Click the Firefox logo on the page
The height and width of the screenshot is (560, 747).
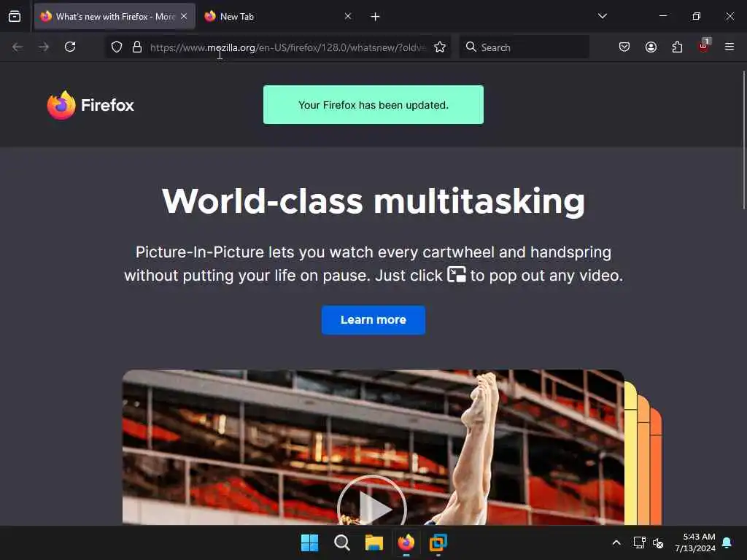click(90, 105)
